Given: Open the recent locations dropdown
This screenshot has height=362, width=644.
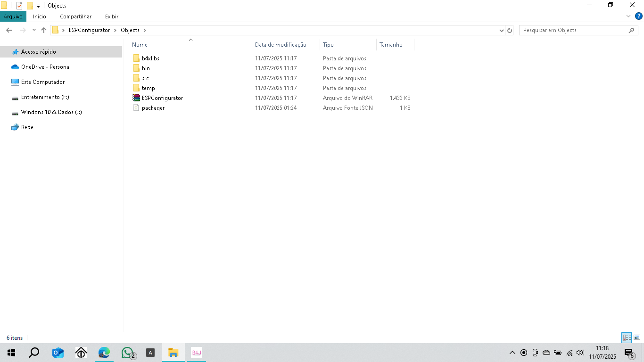Looking at the screenshot, I should pyautogui.click(x=34, y=30).
